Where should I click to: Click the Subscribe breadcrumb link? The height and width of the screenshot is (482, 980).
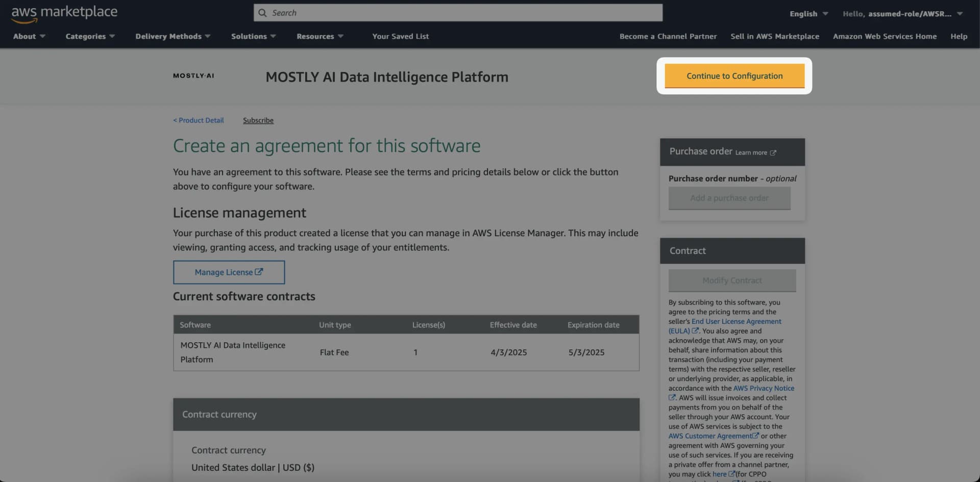click(x=258, y=120)
